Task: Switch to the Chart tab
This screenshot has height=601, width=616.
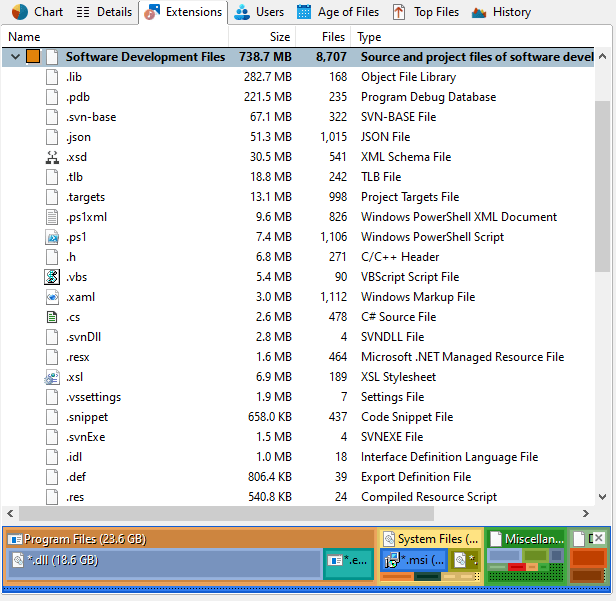Action: pos(37,12)
